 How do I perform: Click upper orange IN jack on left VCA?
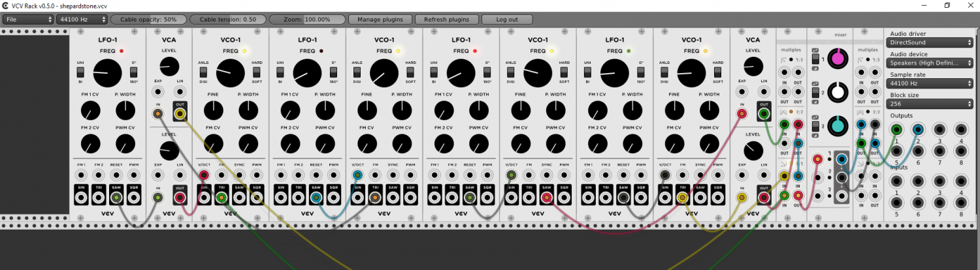point(157,113)
